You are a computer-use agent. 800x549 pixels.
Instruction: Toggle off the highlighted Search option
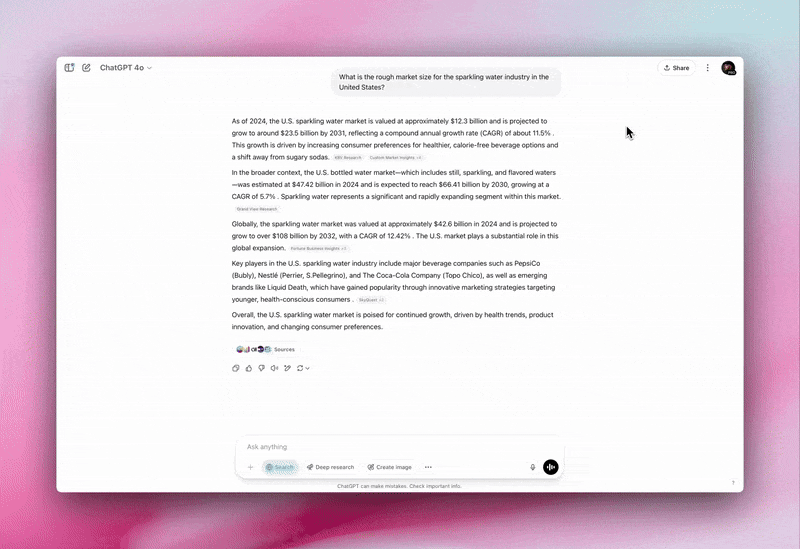(x=280, y=467)
